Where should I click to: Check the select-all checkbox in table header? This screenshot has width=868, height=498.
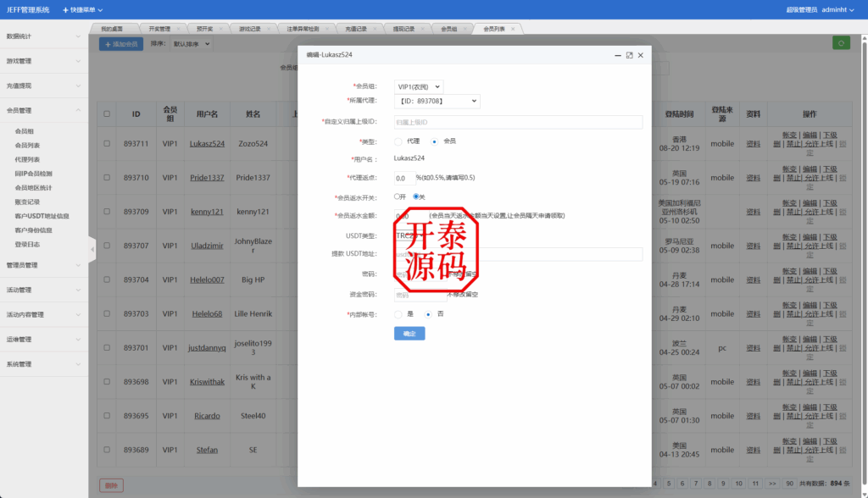[106, 113]
